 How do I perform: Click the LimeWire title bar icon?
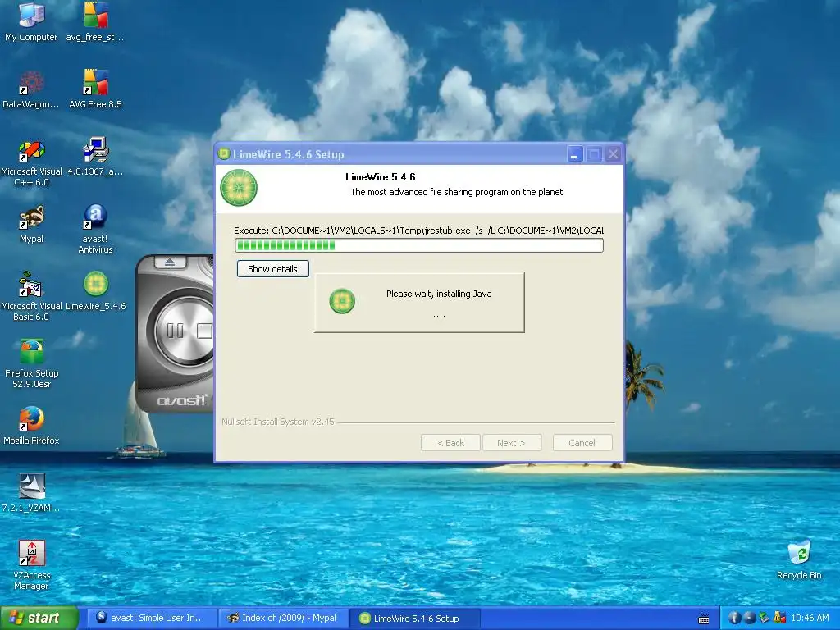(x=223, y=154)
